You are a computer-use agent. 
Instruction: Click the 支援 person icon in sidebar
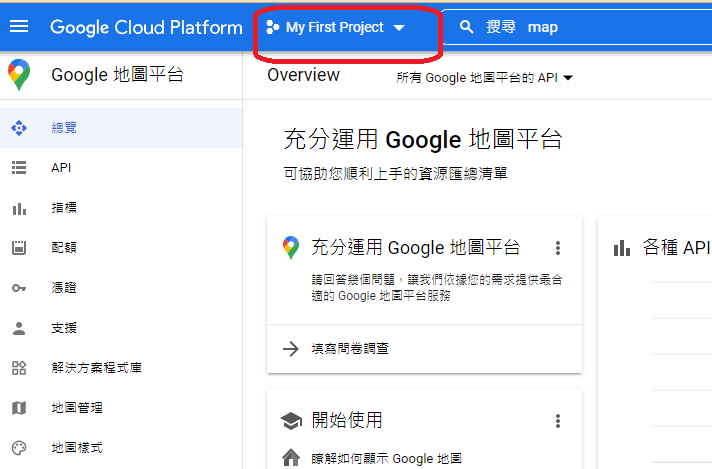pos(19,328)
